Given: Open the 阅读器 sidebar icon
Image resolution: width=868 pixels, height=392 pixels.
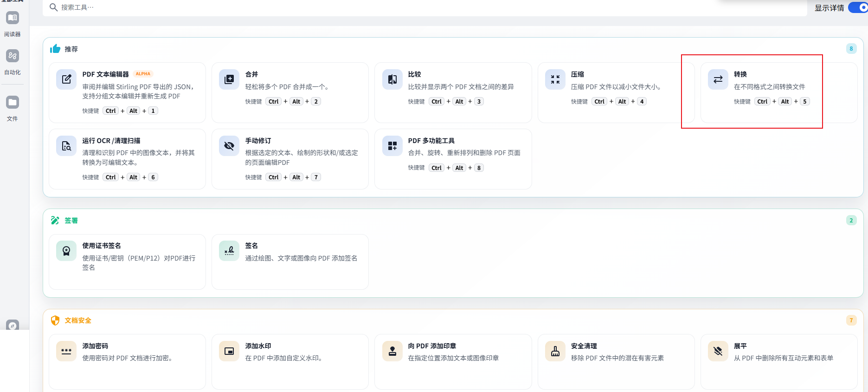Looking at the screenshot, I should [x=13, y=18].
